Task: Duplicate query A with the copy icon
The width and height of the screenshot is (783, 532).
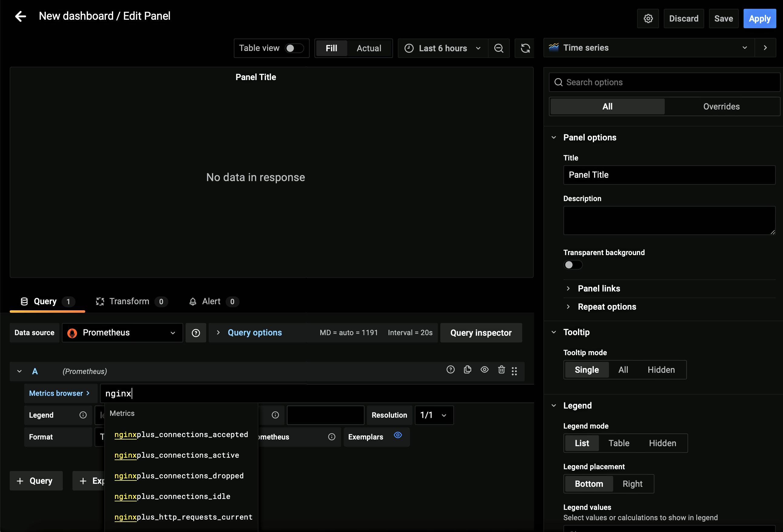Action: tap(467, 370)
